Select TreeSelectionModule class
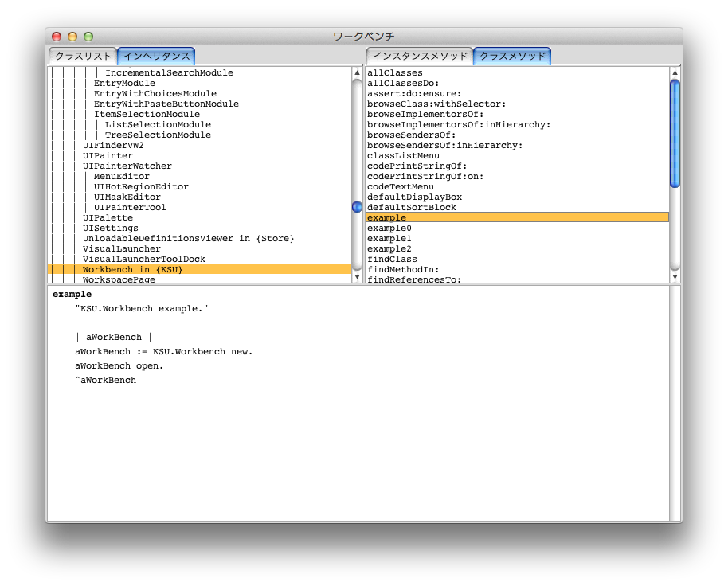Screen dimensions: 728x586 (158, 135)
